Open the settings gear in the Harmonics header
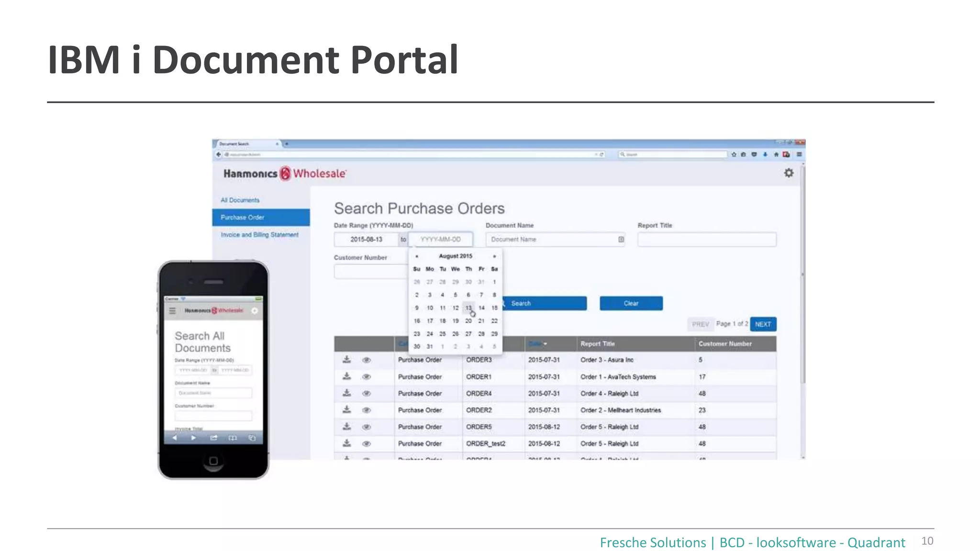Viewport: 980px width, 551px height. (789, 173)
